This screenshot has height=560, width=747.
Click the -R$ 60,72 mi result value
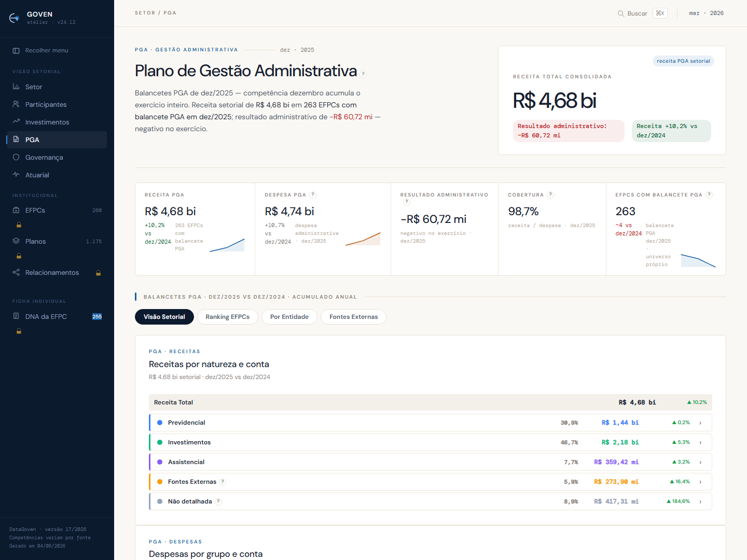point(434,219)
